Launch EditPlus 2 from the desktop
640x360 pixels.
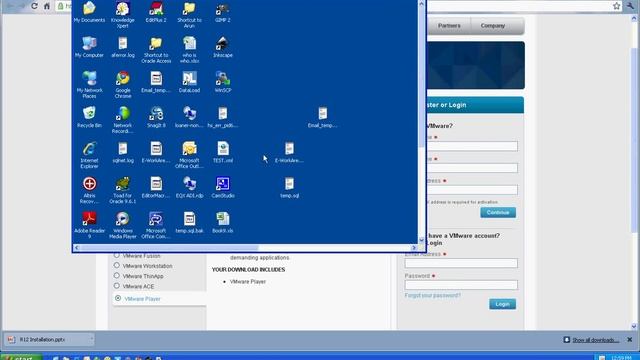click(156, 12)
